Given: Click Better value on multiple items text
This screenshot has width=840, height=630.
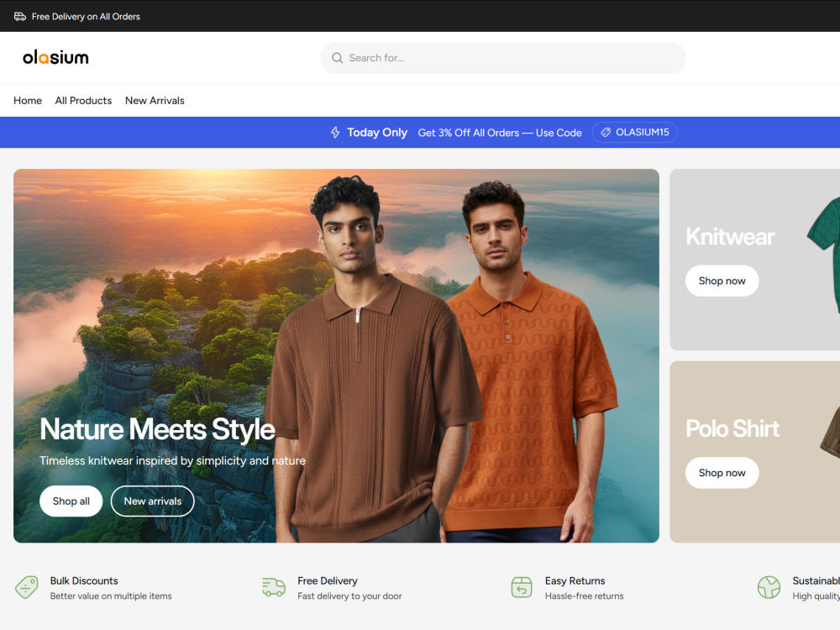Looking at the screenshot, I should click(x=111, y=596).
